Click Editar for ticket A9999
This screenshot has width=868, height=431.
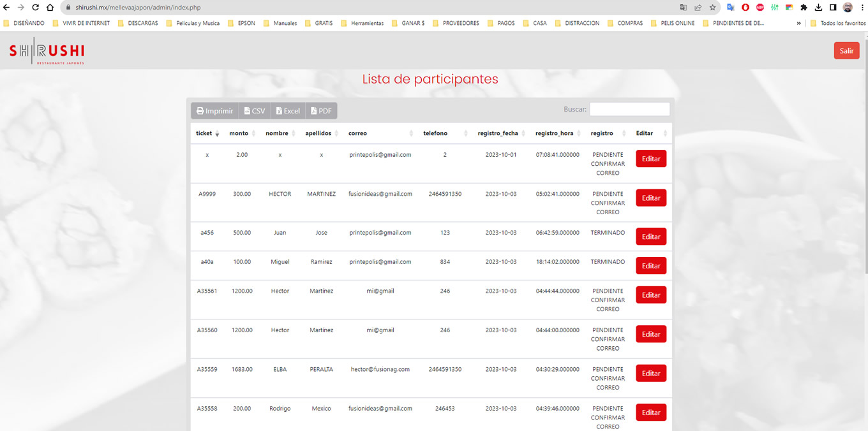click(x=650, y=198)
